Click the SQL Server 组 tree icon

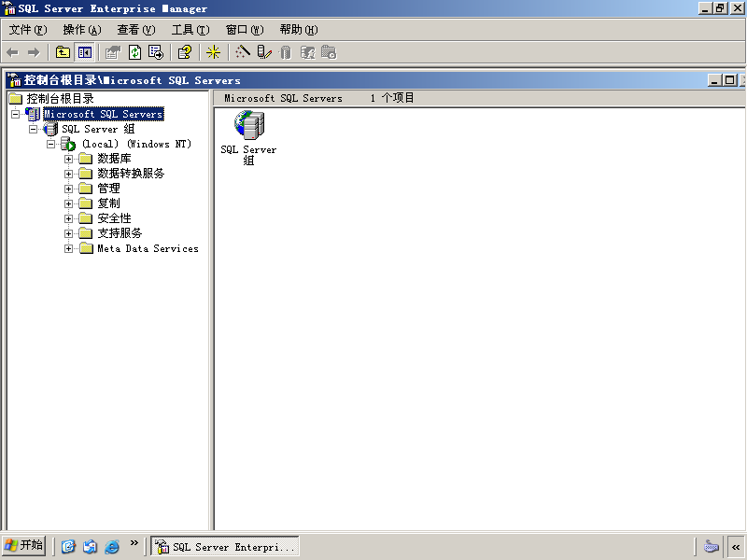[50, 129]
